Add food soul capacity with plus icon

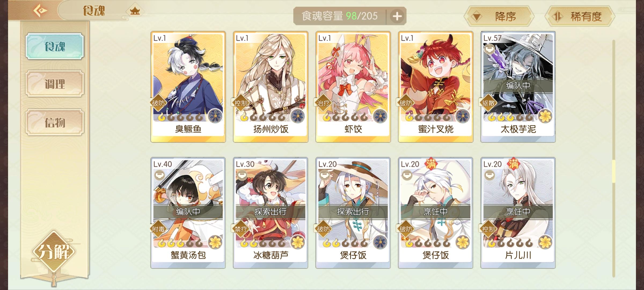[397, 16]
